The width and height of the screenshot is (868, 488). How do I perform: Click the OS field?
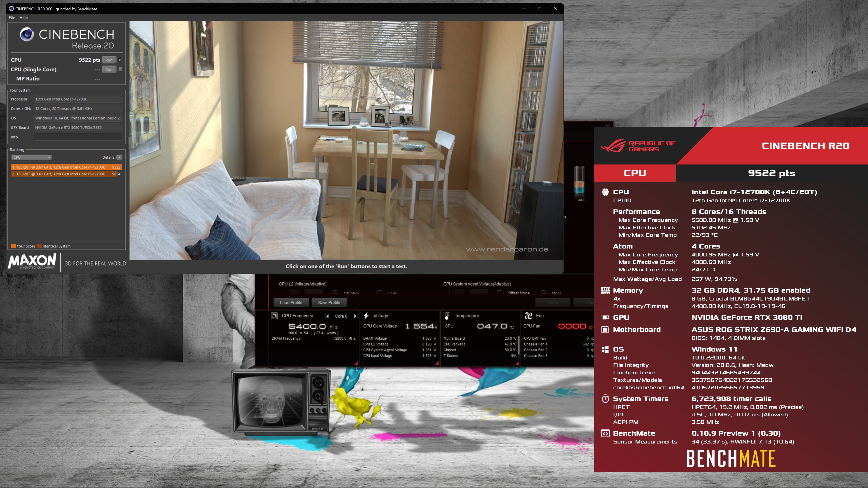pos(78,118)
